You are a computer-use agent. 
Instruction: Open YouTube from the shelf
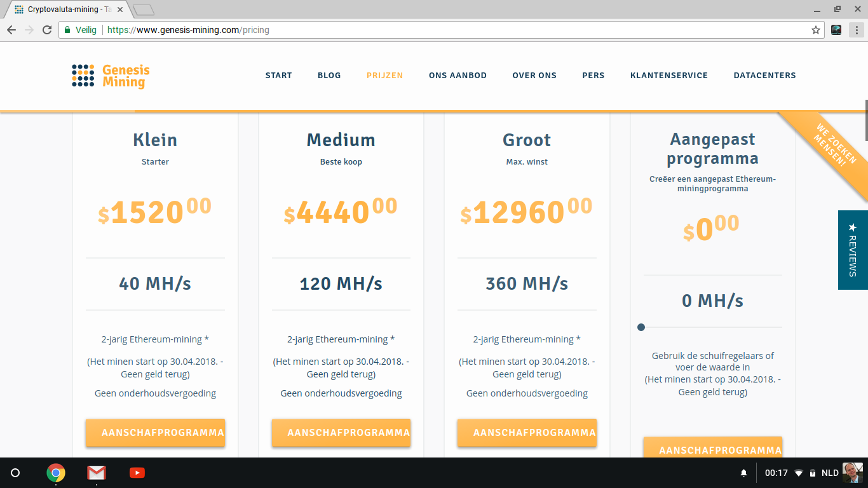tap(137, 473)
